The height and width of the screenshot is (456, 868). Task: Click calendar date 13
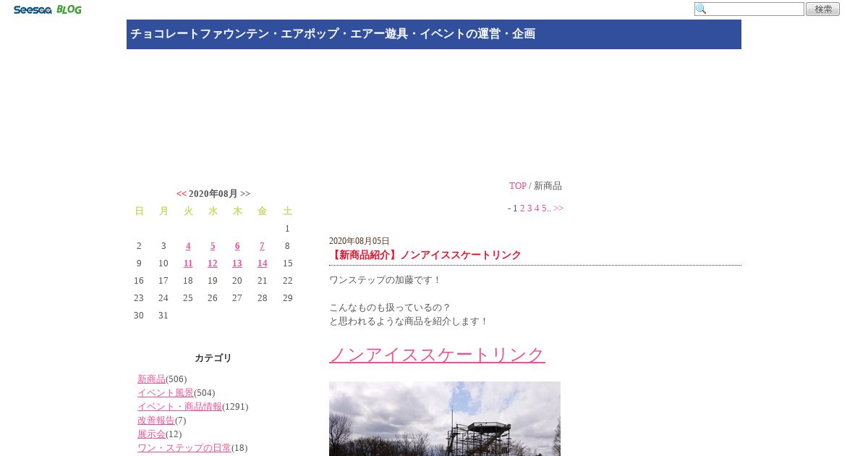237,263
